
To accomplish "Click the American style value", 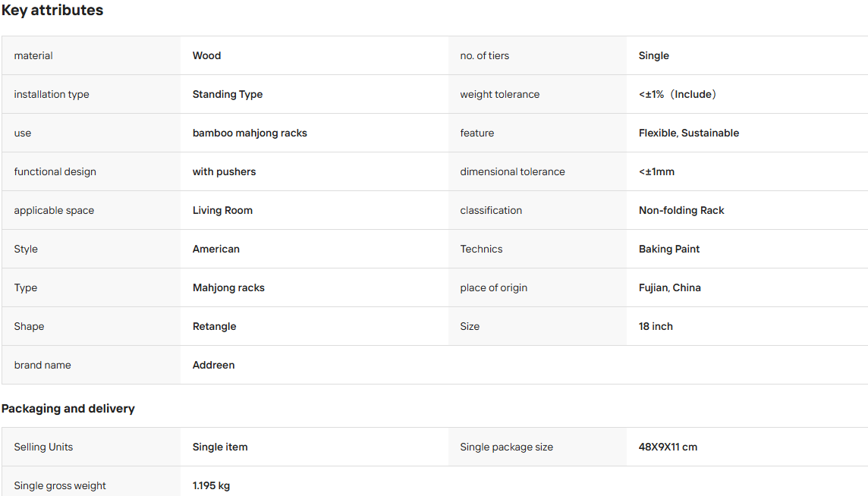I will 216,249.
